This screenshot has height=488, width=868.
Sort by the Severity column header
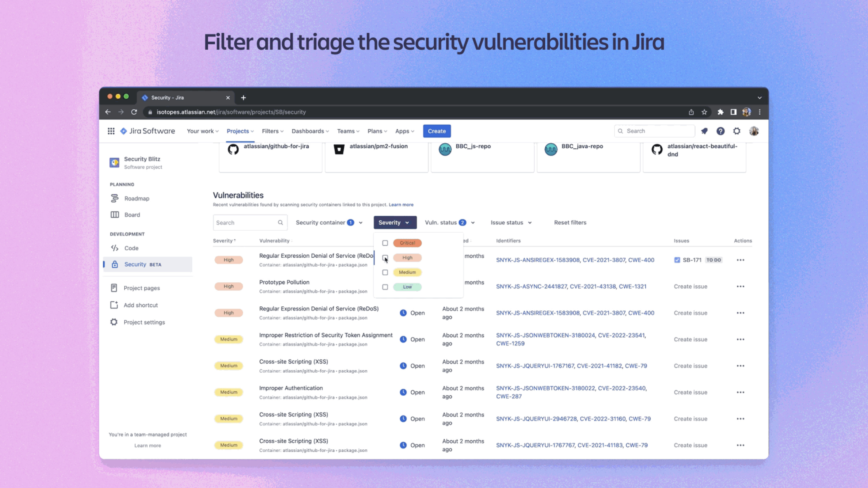(224, 241)
